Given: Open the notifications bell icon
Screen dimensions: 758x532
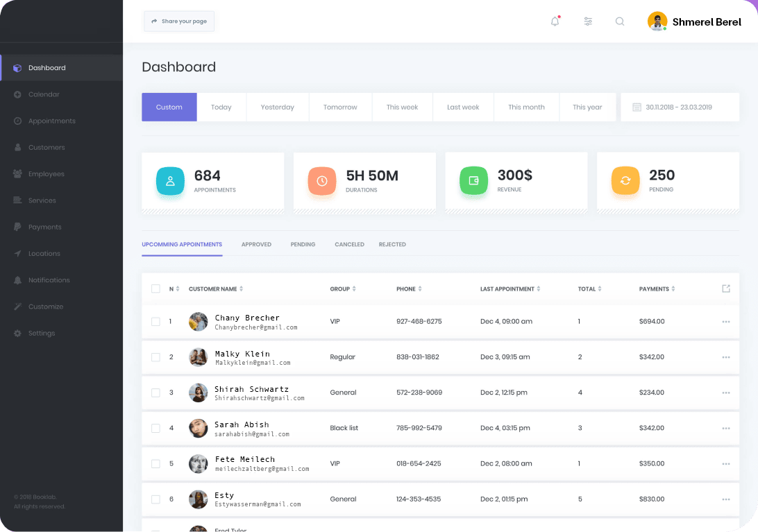Looking at the screenshot, I should (x=555, y=22).
